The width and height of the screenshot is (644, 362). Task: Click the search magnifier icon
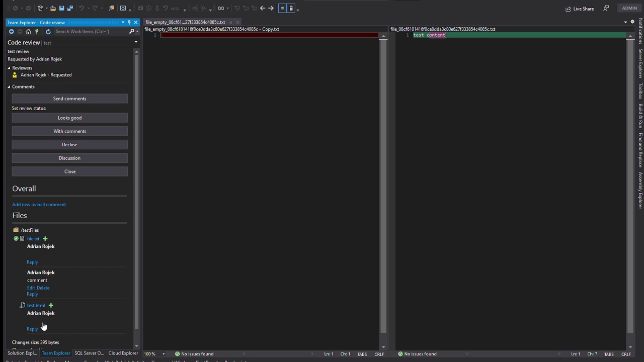[x=131, y=31]
